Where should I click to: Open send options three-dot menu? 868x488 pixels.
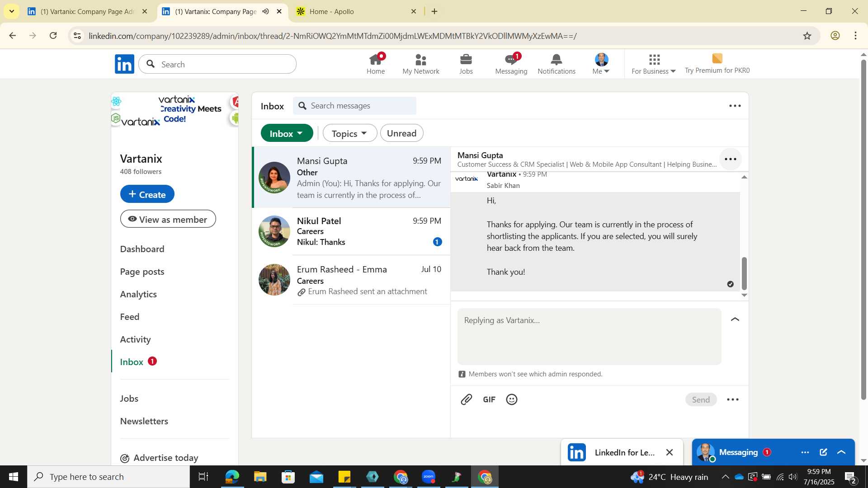tap(733, 399)
